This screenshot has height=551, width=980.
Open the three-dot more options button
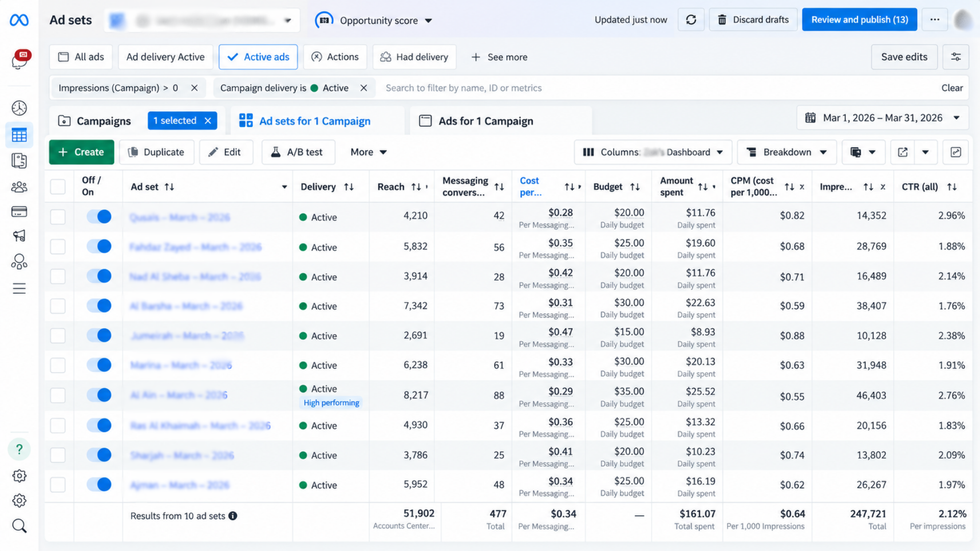tap(935, 20)
